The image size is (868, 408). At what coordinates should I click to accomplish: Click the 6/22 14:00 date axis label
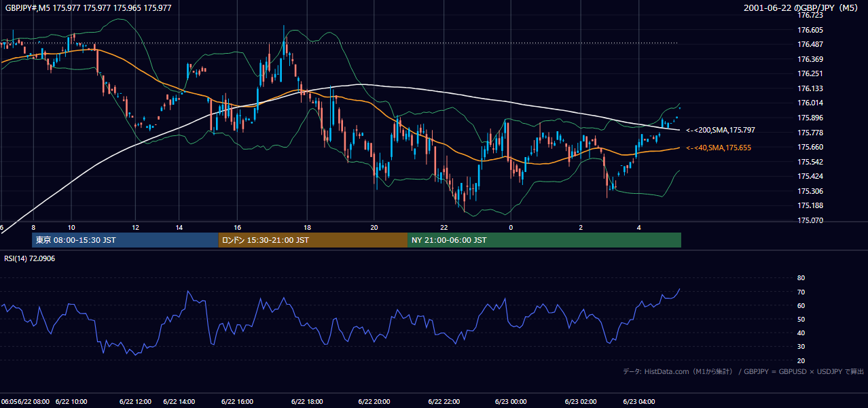point(179,402)
